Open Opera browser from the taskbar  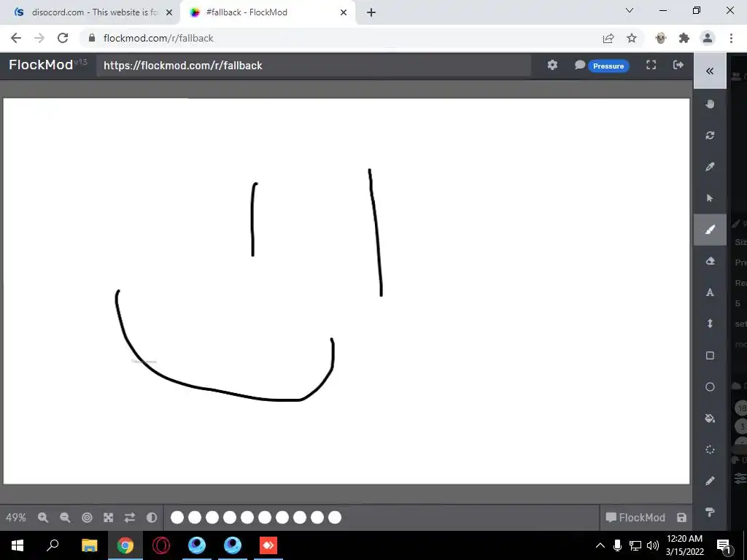[161, 545]
